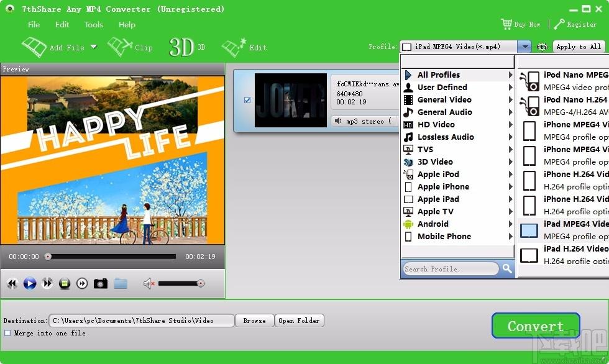Open the mp3 stereo audio track dropdown
The width and height of the screenshot is (609, 364).
click(x=365, y=121)
